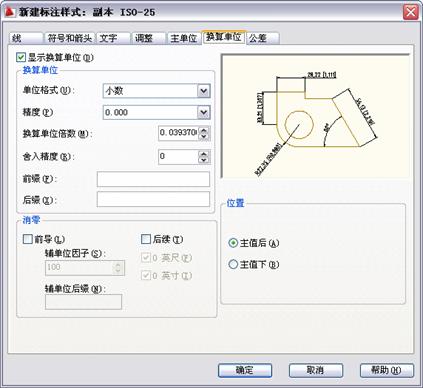Go to the 主单位 tab
The width and height of the screenshot is (423, 388).
(184, 38)
